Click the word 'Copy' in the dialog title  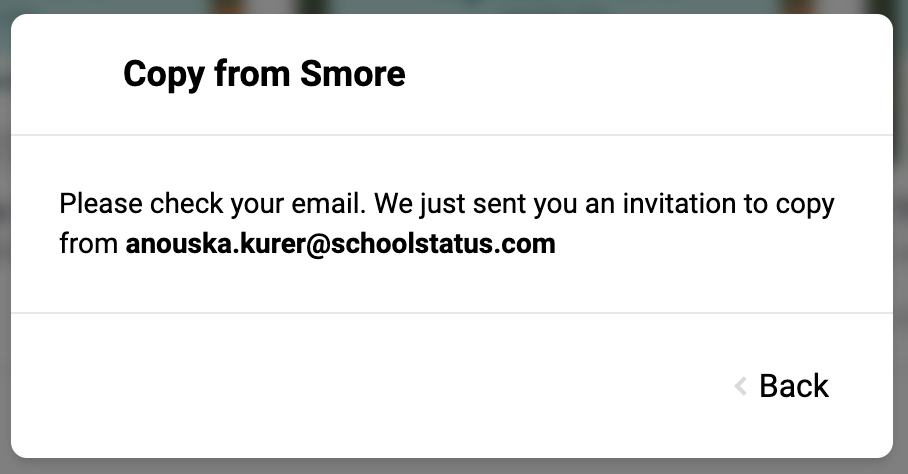pos(164,75)
